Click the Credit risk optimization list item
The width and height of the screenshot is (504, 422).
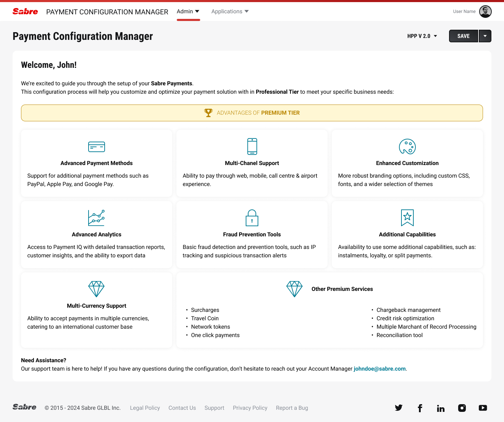[x=405, y=319]
